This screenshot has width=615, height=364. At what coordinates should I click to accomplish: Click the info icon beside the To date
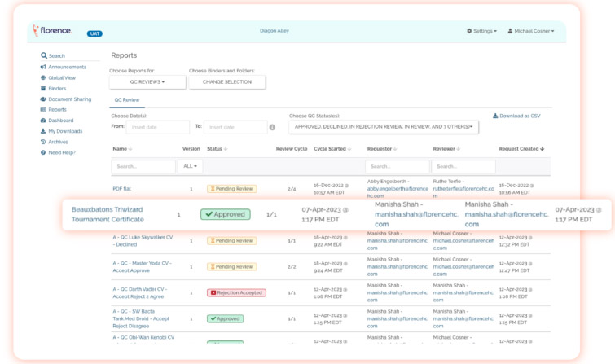272,127
